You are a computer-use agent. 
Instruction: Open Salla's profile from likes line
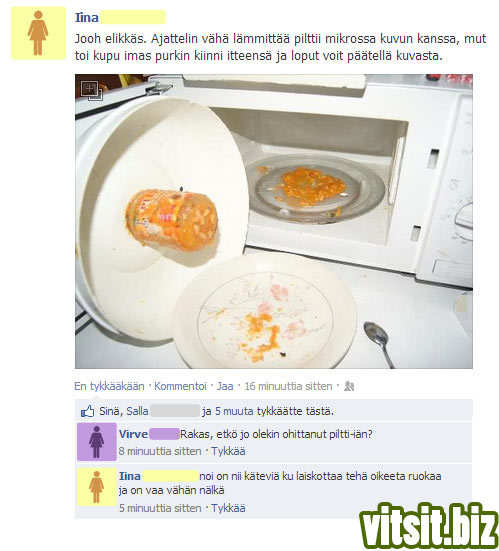point(137,411)
